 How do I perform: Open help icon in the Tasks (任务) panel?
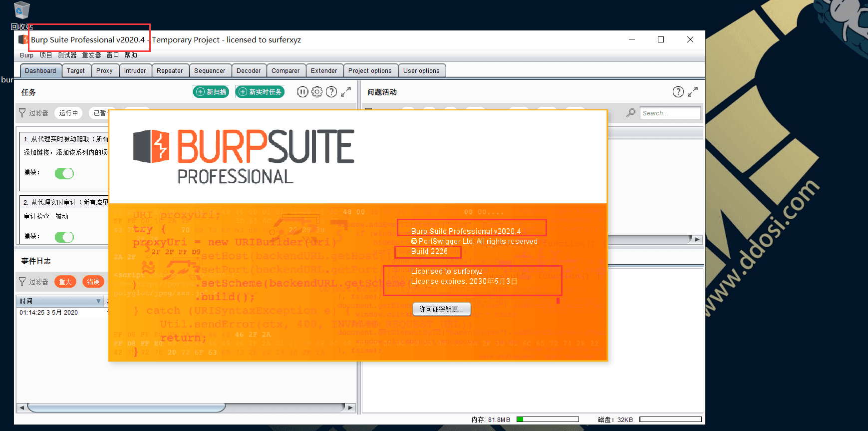(x=331, y=92)
